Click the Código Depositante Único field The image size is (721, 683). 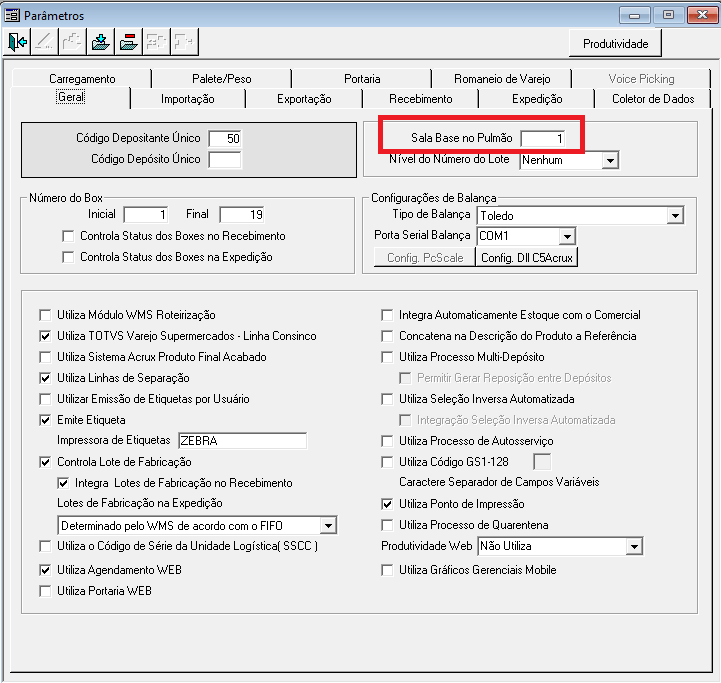pos(225,138)
